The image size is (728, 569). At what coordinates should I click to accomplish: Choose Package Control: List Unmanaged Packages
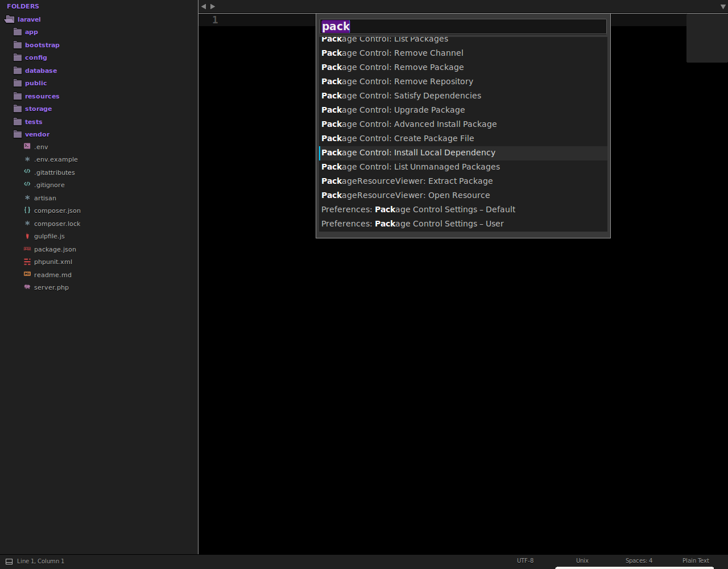pos(463,167)
